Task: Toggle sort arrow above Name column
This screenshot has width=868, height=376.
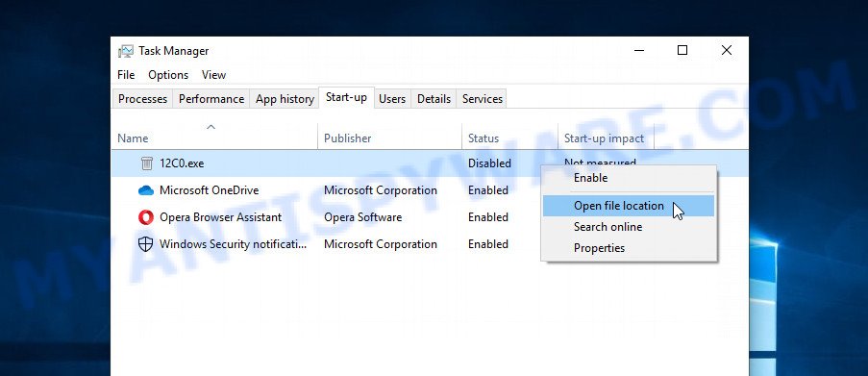Action: tap(211, 127)
